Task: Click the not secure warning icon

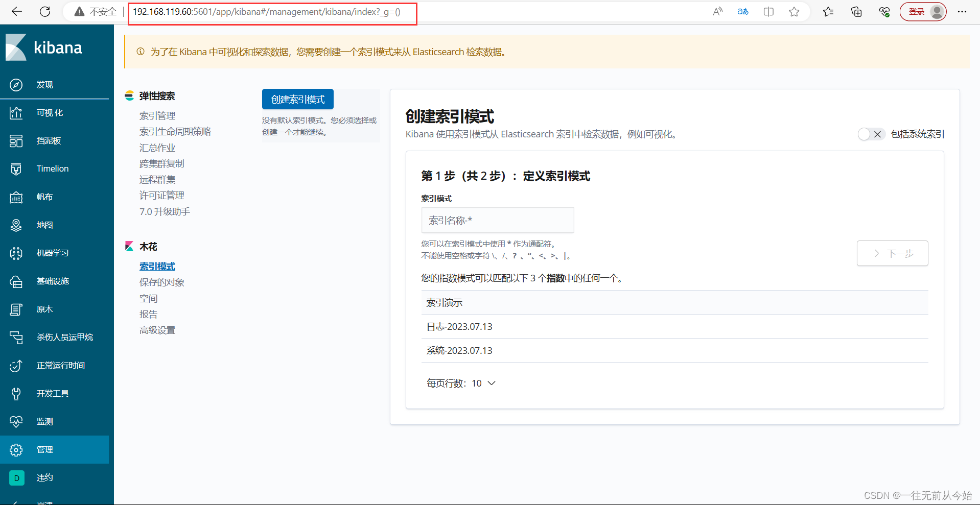Action: (x=79, y=12)
